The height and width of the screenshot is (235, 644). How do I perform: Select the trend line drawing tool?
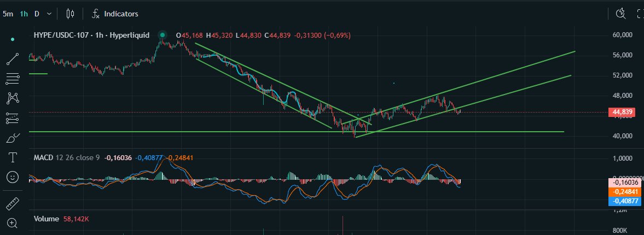(x=13, y=59)
